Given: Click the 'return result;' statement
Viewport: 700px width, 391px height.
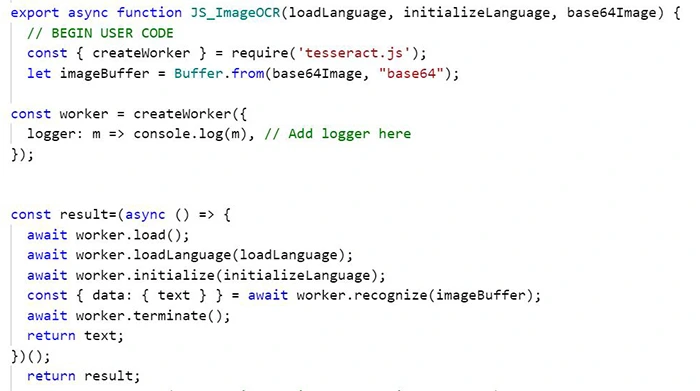Looking at the screenshot, I should 83,376.
